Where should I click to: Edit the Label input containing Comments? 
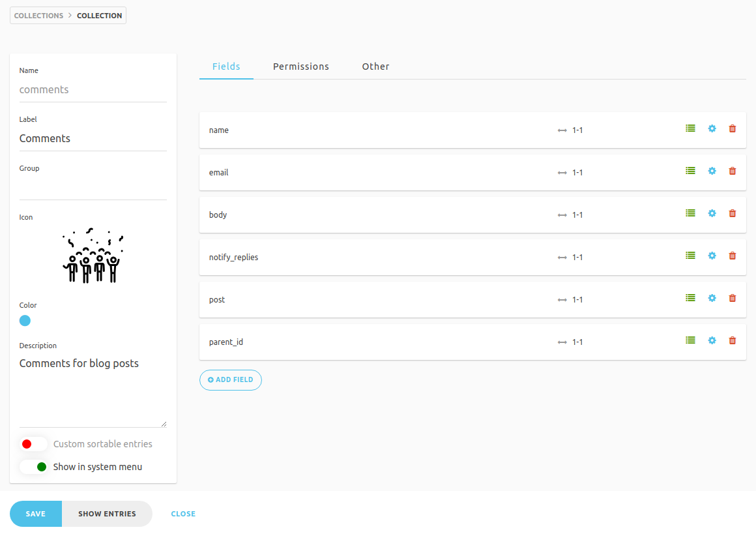point(93,139)
